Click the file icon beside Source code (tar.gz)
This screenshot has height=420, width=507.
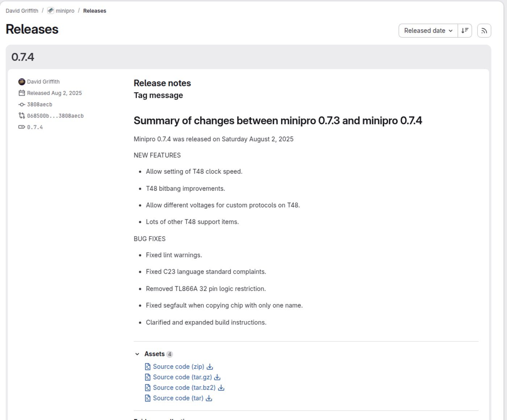pyautogui.click(x=148, y=377)
